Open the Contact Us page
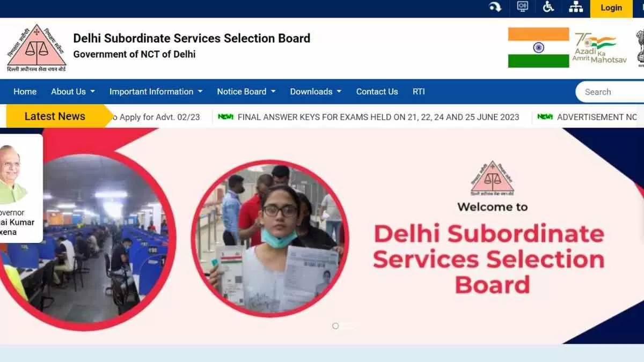Image resolution: width=644 pixels, height=362 pixels. [x=377, y=92]
